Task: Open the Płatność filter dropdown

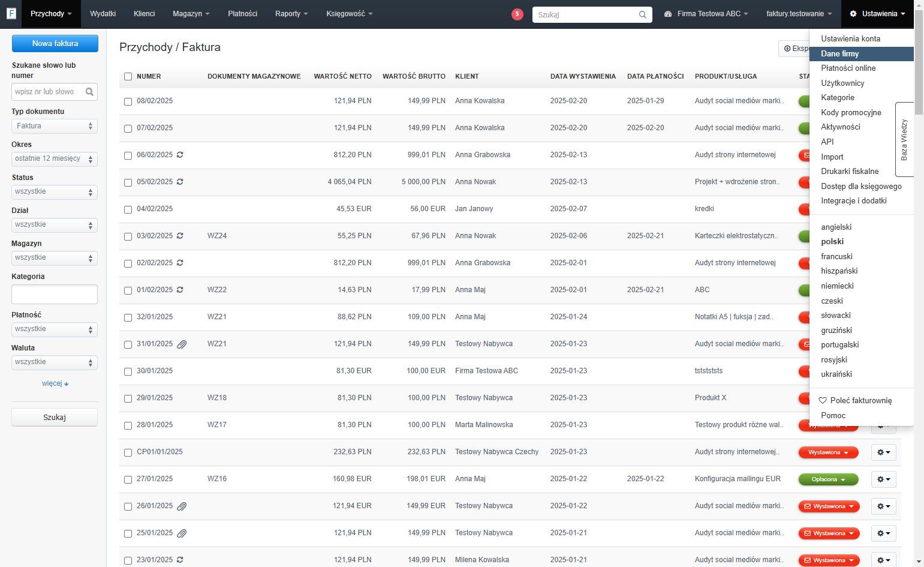Action: (55, 329)
